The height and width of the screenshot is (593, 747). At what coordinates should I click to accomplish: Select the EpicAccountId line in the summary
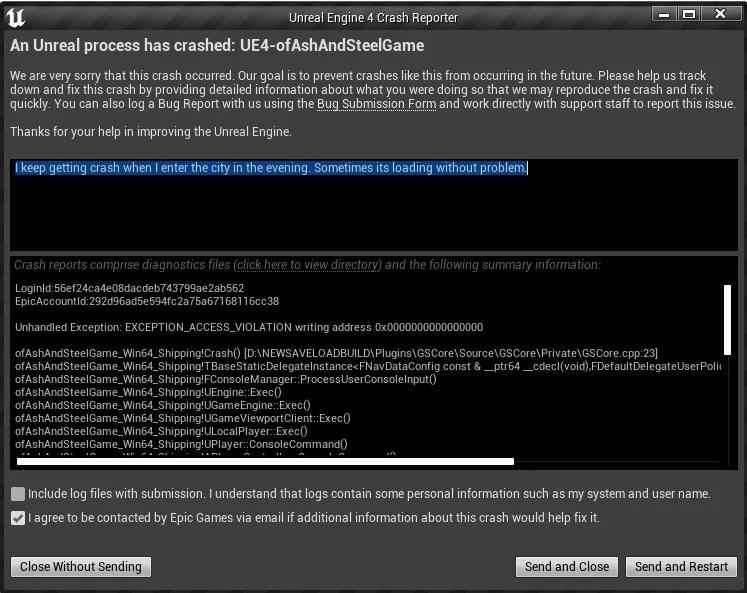click(147, 301)
